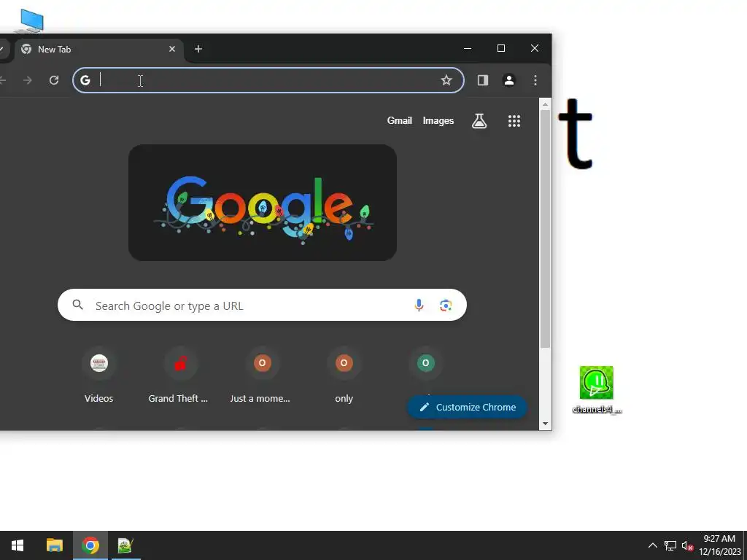This screenshot has height=560, width=747.
Task: Open the Images link
Action: click(438, 120)
